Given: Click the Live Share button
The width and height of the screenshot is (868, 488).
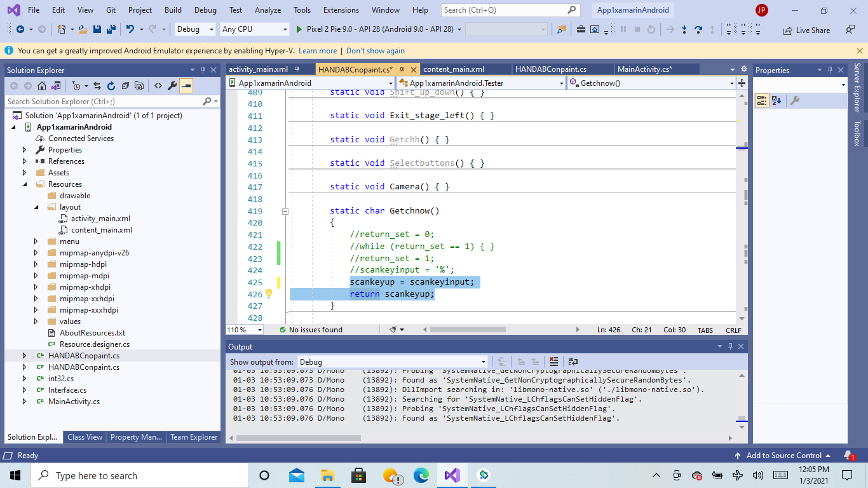Looking at the screenshot, I should [x=806, y=30].
